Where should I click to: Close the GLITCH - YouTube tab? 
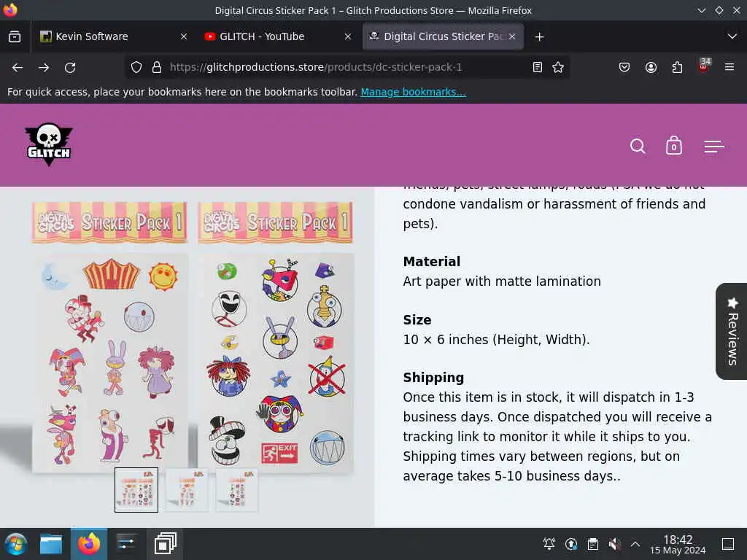point(348,36)
